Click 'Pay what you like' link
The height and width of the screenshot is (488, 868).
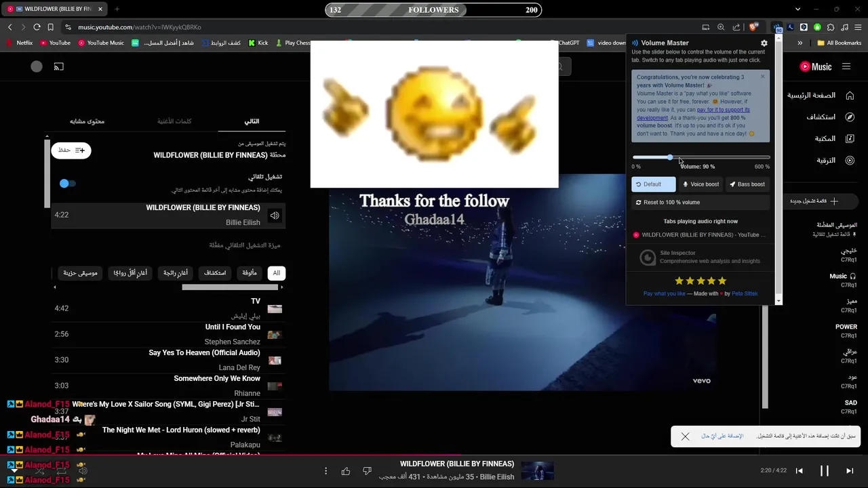point(664,293)
